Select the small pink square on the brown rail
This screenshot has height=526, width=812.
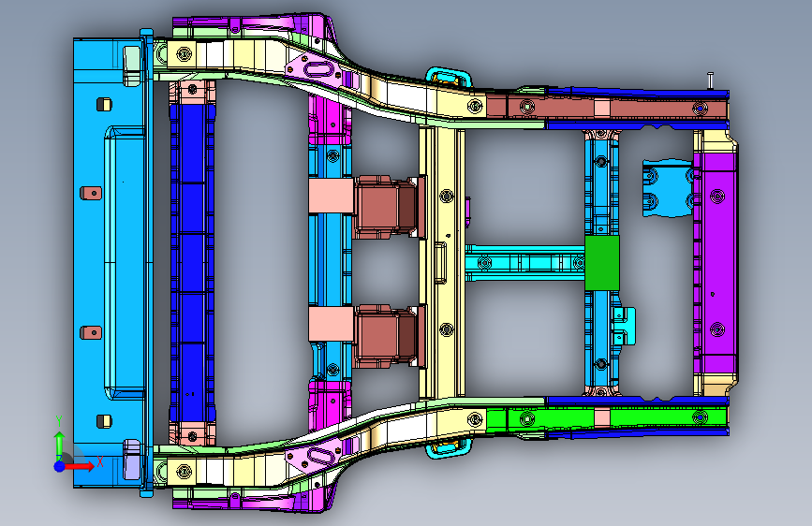tap(602, 109)
